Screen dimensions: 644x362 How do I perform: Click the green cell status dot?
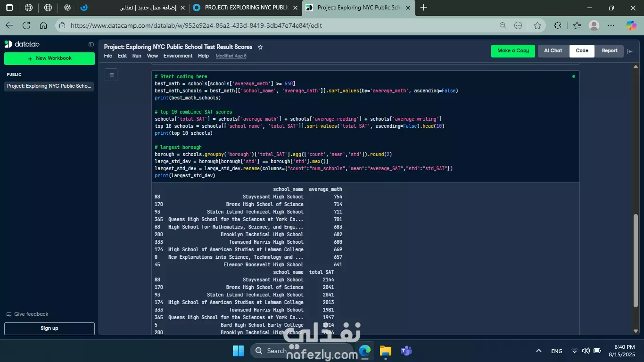coord(573,76)
